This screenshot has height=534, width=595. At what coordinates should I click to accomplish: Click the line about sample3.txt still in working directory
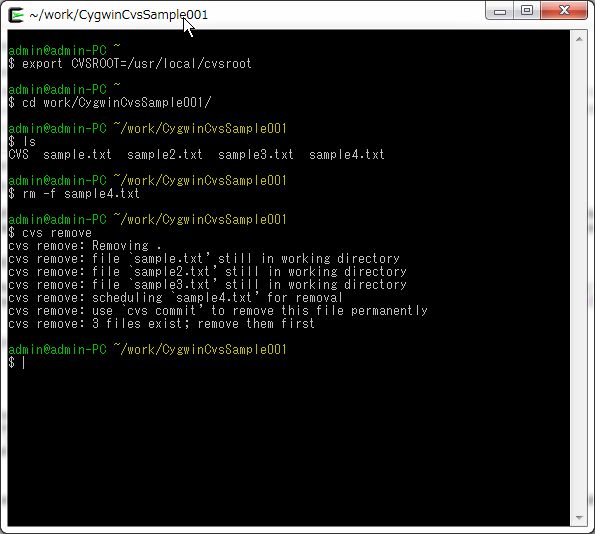point(208,285)
